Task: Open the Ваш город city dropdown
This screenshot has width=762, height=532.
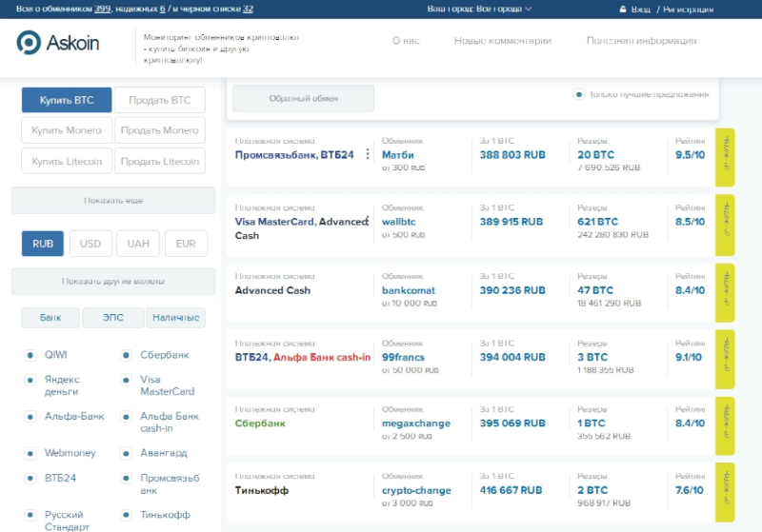Action: (479, 9)
